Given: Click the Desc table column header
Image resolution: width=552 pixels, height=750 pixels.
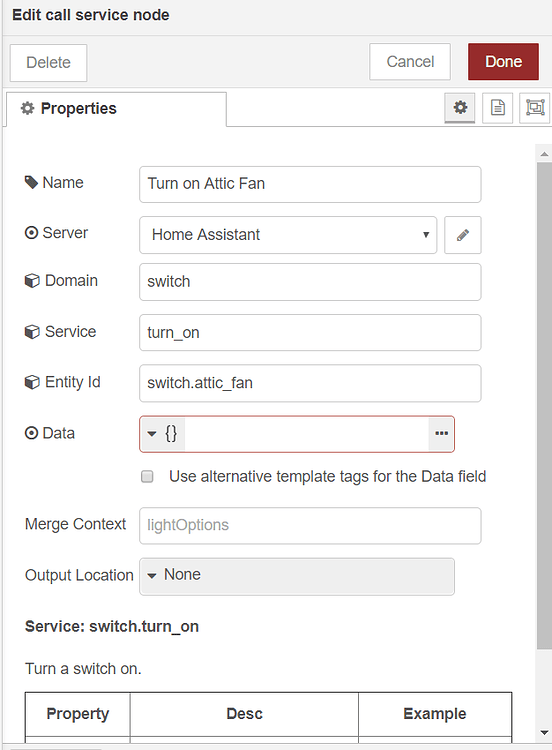Looking at the screenshot, I should click(x=244, y=714).
